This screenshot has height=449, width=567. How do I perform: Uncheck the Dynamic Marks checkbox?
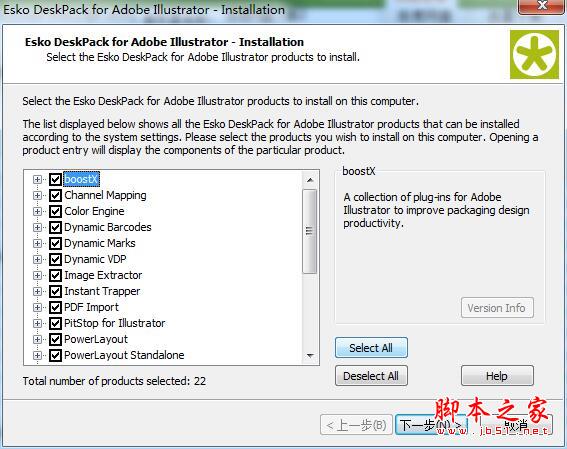point(55,243)
